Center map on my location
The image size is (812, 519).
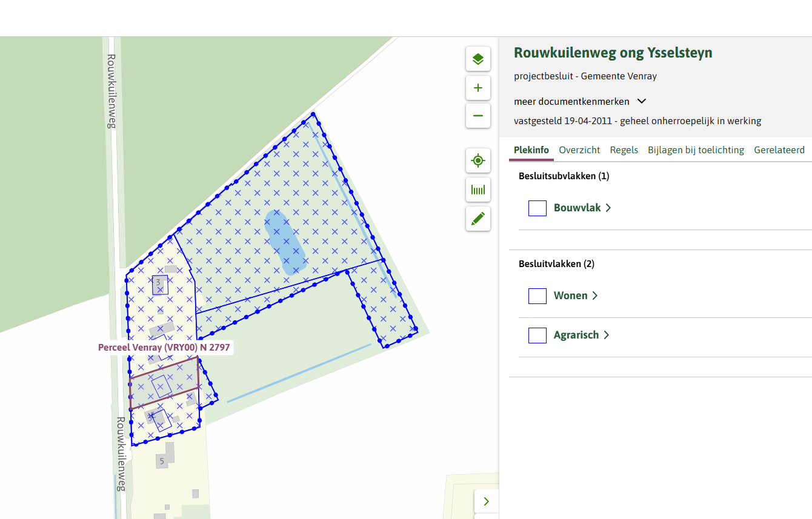coord(478,160)
